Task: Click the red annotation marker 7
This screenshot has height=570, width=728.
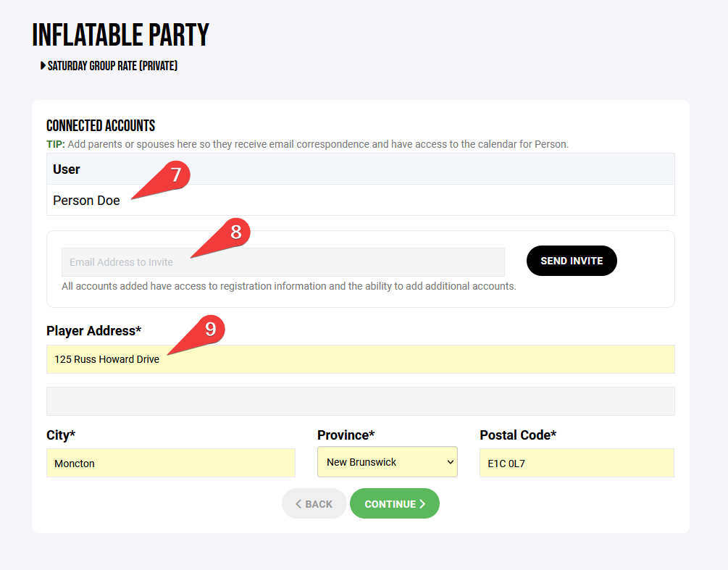Action: point(175,175)
